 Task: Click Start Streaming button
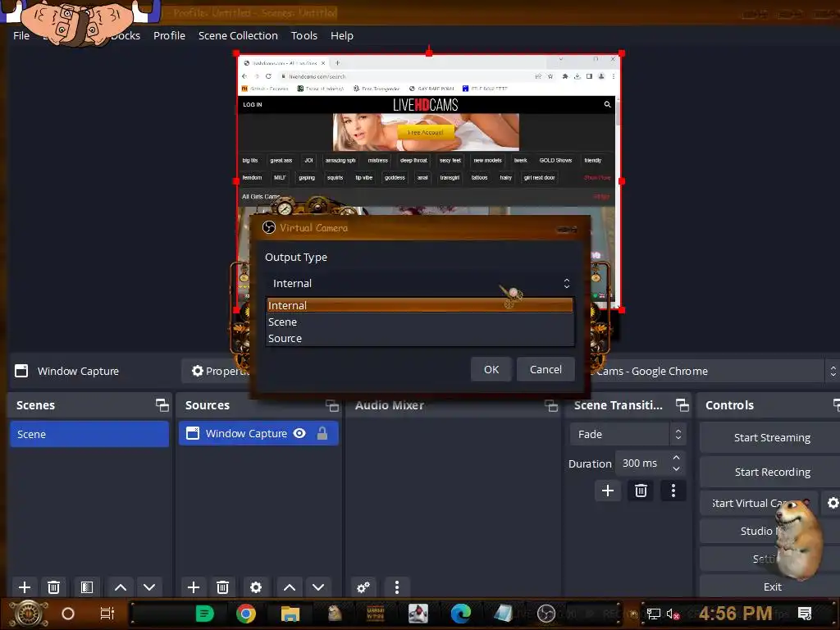pyautogui.click(x=771, y=438)
